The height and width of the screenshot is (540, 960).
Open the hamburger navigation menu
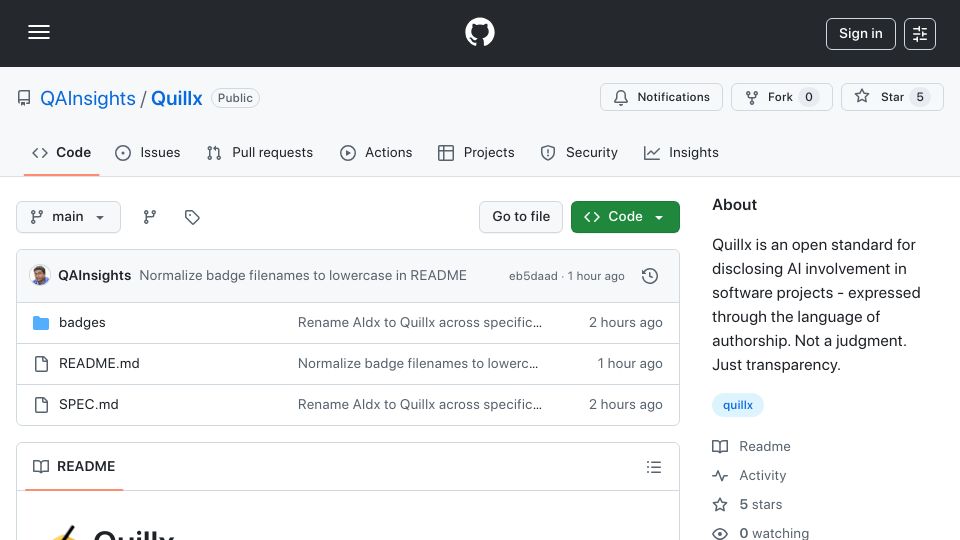39,32
